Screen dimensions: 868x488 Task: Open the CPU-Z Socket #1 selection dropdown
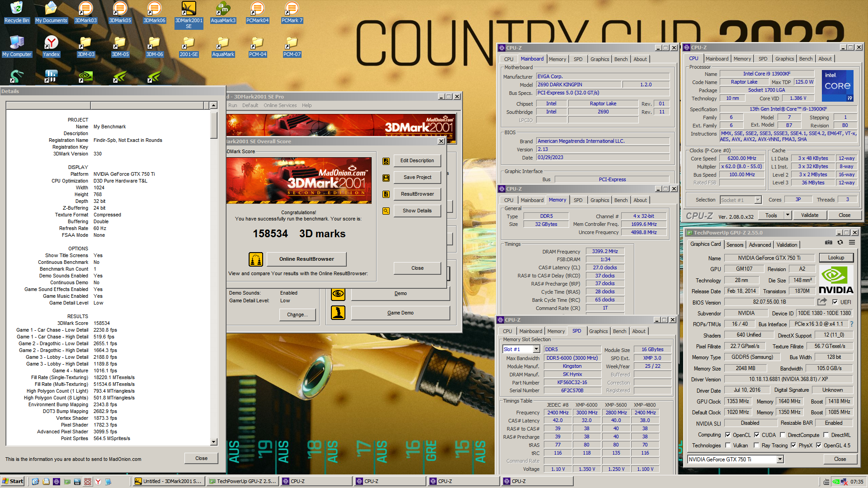758,200
